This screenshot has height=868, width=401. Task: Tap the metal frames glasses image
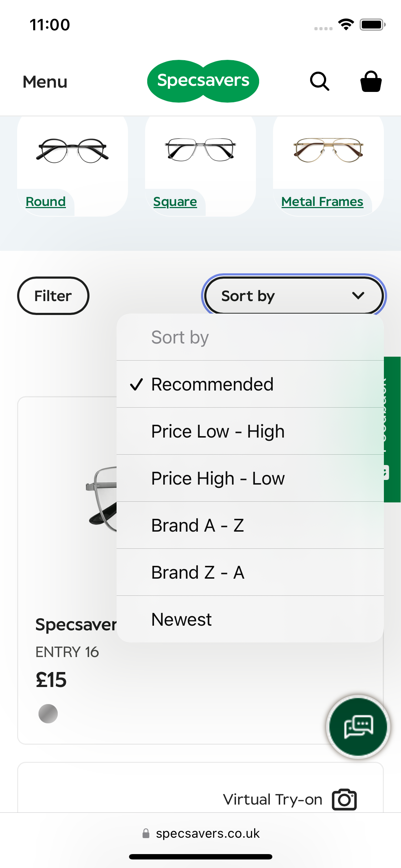(328, 150)
